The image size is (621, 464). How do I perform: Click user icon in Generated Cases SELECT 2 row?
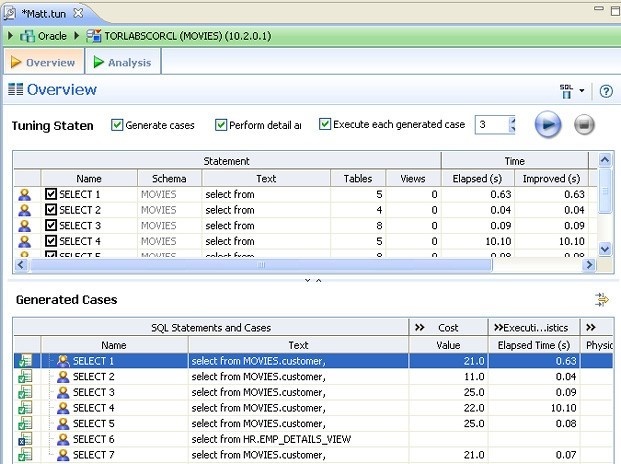click(x=63, y=377)
